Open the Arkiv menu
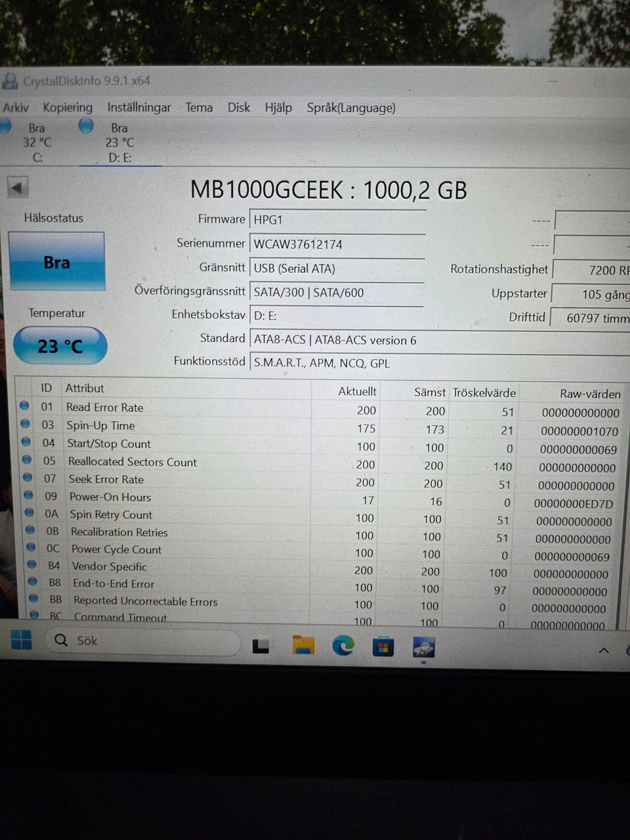The image size is (630, 840). pos(16,108)
